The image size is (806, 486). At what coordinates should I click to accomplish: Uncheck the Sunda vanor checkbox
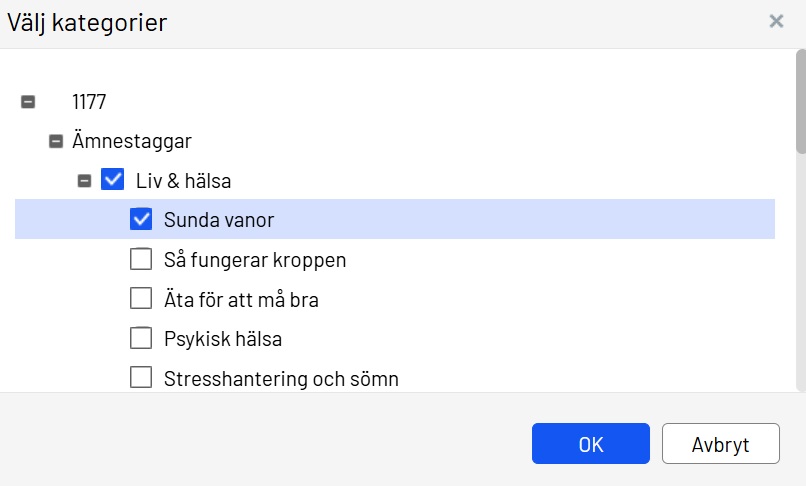[x=141, y=219]
